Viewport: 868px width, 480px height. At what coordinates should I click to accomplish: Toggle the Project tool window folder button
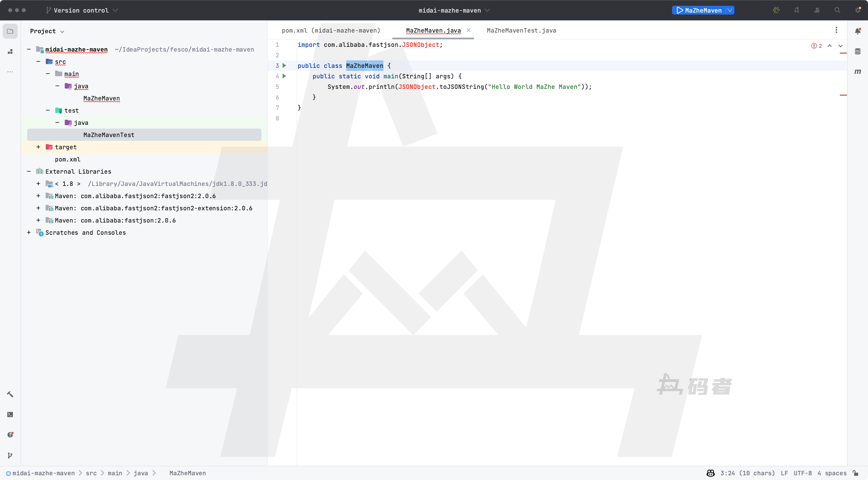pyautogui.click(x=10, y=31)
